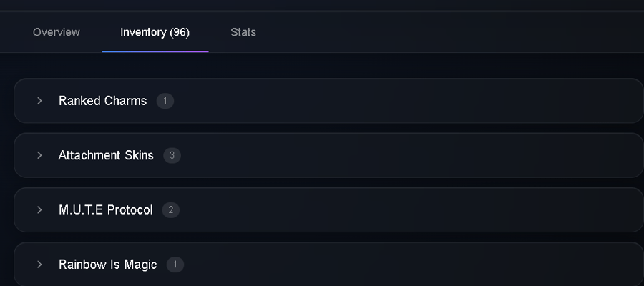
Task: Click the count badge next to Ranked Charms
Action: 165,101
